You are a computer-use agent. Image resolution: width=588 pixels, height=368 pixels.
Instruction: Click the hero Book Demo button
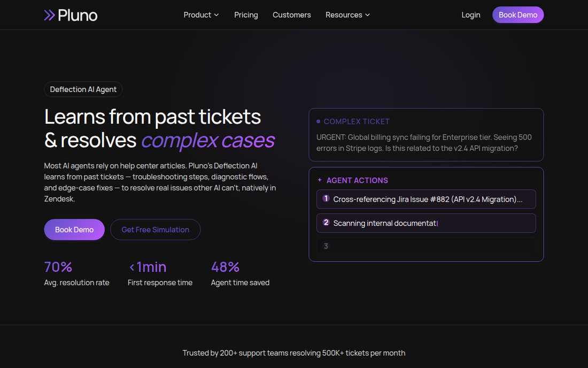click(x=74, y=229)
